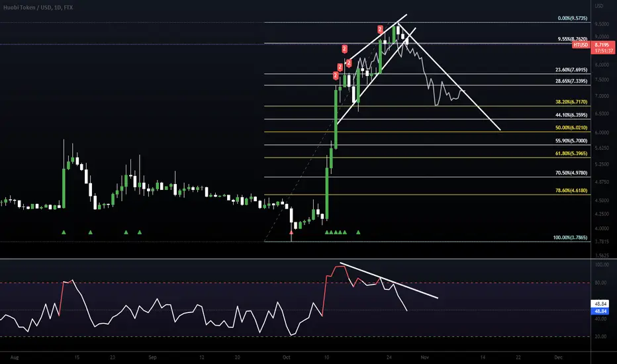This screenshot has height=364, width=617.
Task: Click the 9.5000 price axis label
Action: coord(602,24)
